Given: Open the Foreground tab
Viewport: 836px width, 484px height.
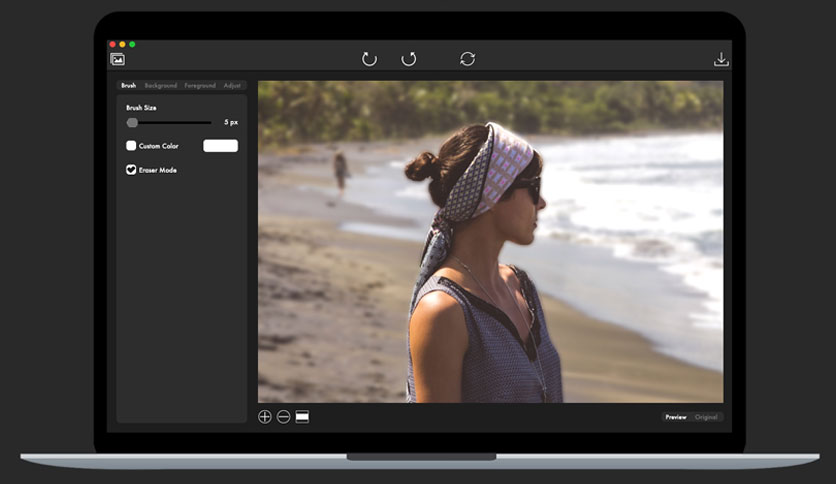Looking at the screenshot, I should 200,85.
